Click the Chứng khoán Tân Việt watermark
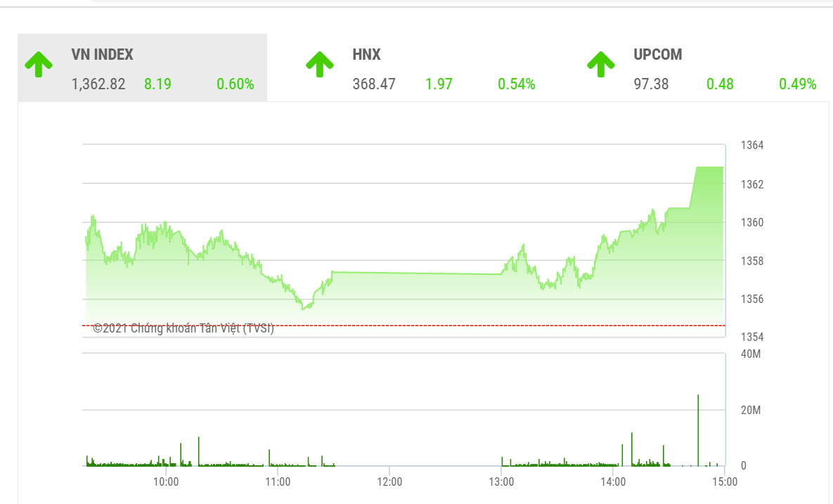This screenshot has height=504, width=833. coord(183,328)
